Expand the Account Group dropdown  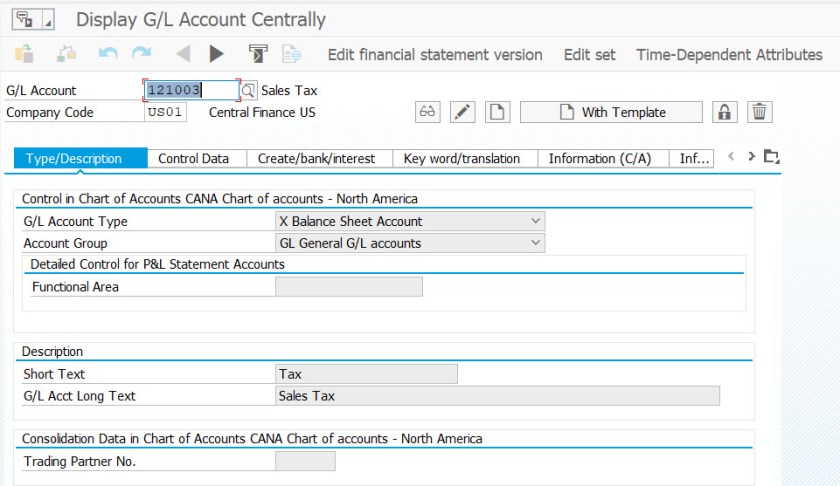click(x=536, y=243)
